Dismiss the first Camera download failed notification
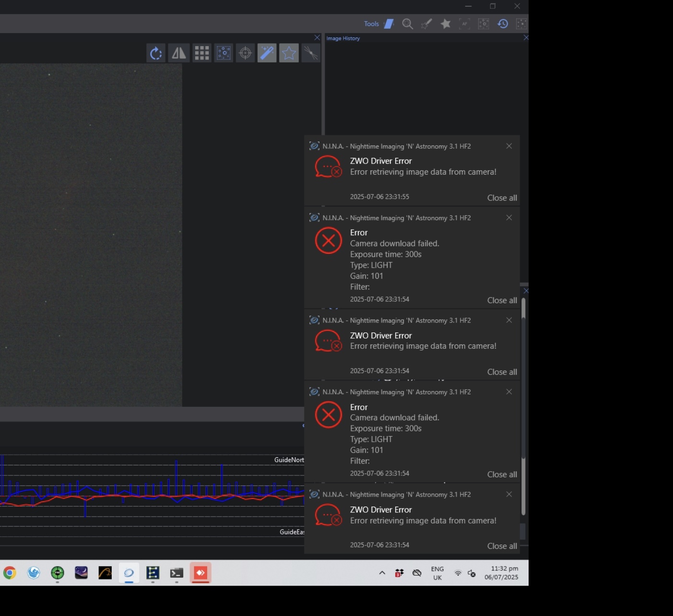The width and height of the screenshot is (673, 616). click(x=509, y=218)
